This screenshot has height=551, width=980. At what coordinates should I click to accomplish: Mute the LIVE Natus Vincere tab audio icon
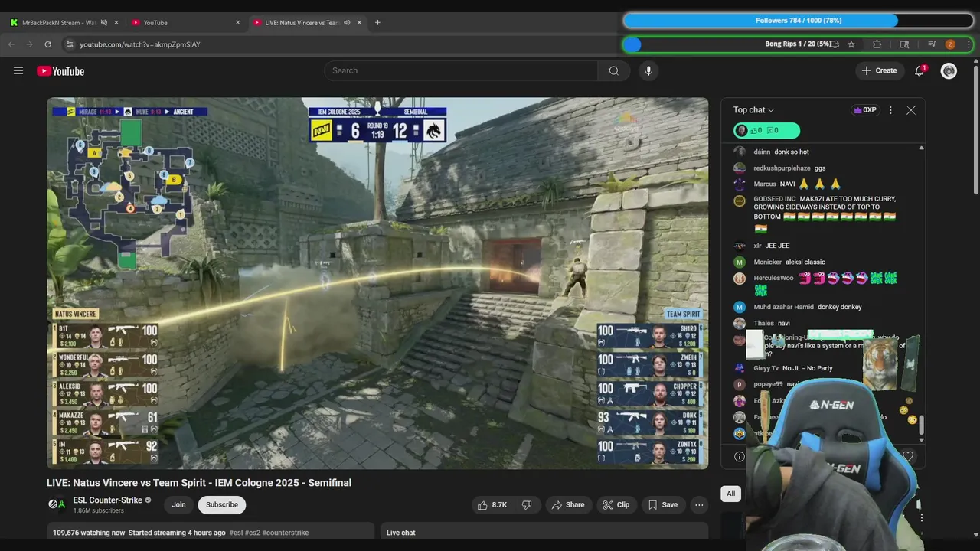347,23
